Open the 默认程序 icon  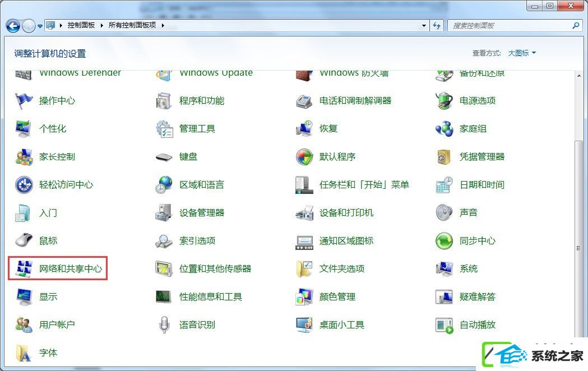(x=304, y=157)
